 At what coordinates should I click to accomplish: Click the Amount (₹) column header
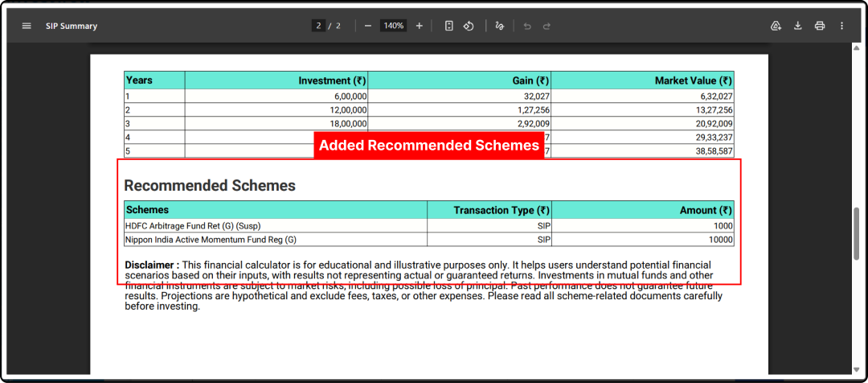point(643,210)
